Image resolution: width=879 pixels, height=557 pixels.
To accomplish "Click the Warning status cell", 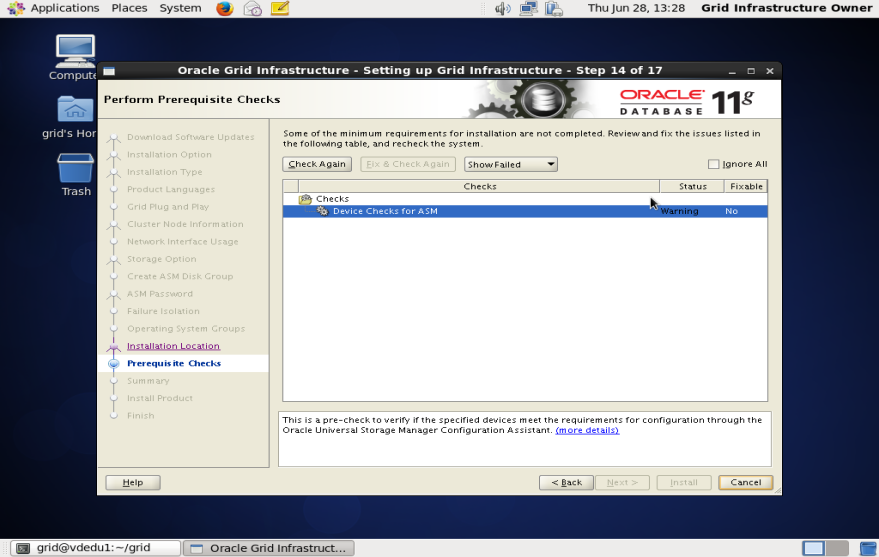I will 679,211.
